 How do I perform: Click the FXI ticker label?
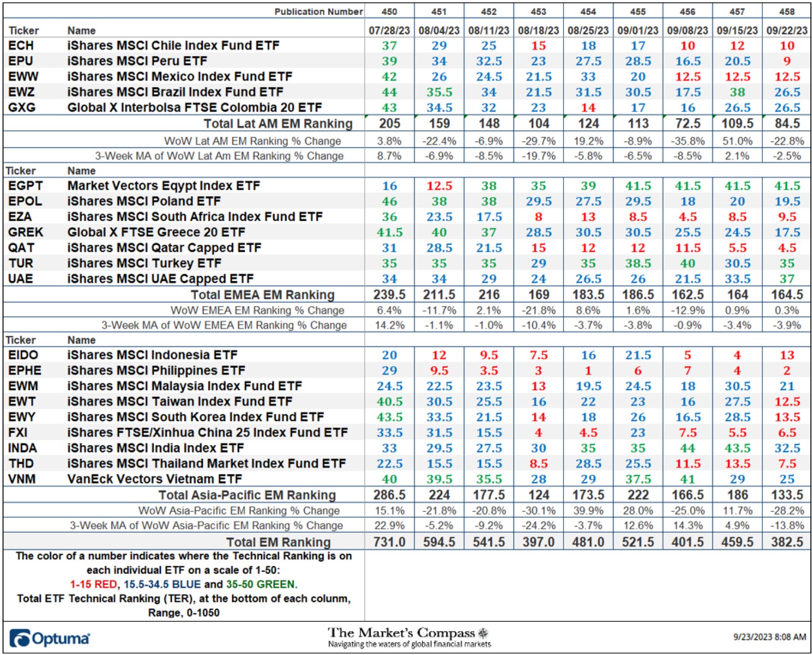(18, 432)
